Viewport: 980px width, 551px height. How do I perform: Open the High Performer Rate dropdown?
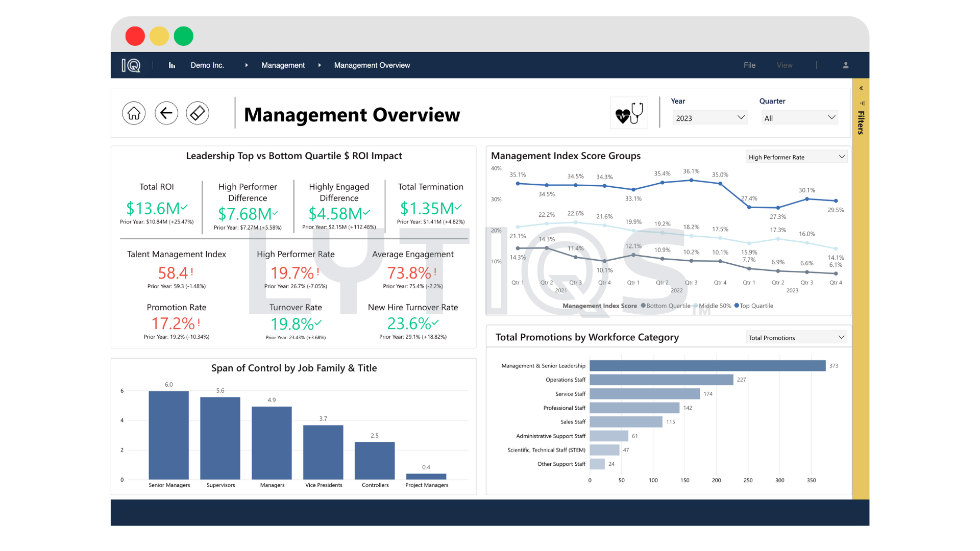[x=796, y=157]
